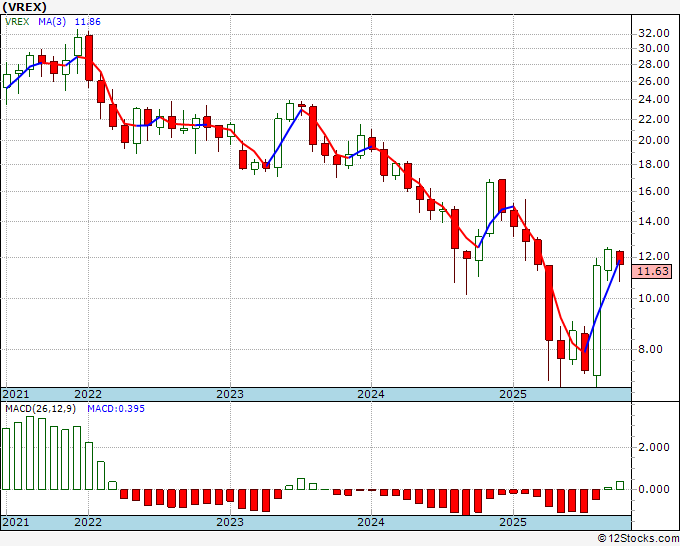Click the 30.00 price axis label

[x=654, y=48]
